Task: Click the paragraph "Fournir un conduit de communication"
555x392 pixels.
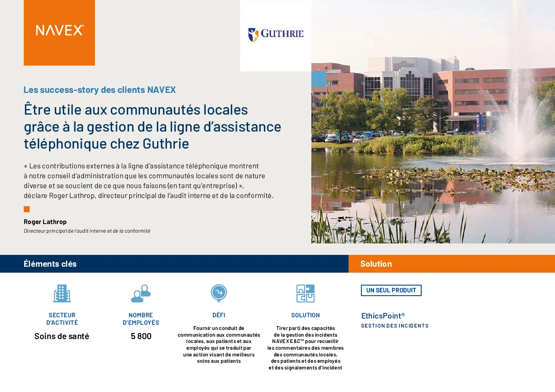Action: [x=219, y=345]
